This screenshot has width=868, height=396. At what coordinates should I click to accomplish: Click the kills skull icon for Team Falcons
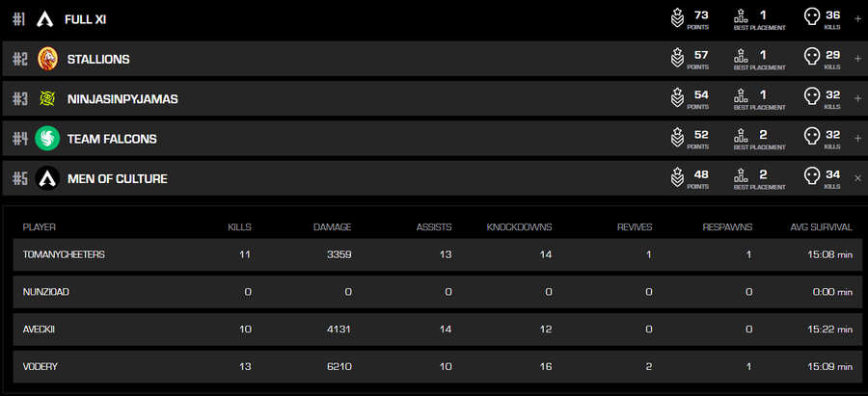pos(811,137)
